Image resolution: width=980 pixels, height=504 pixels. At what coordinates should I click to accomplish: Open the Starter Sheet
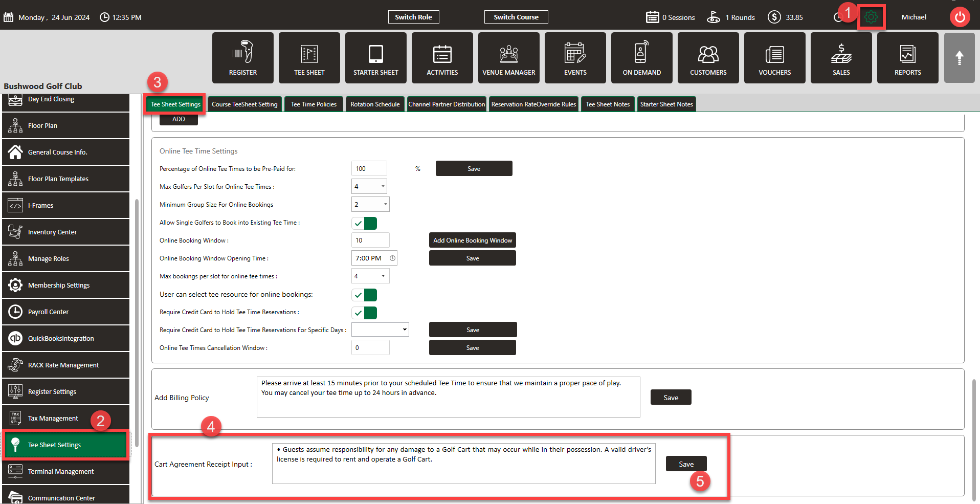pos(375,57)
